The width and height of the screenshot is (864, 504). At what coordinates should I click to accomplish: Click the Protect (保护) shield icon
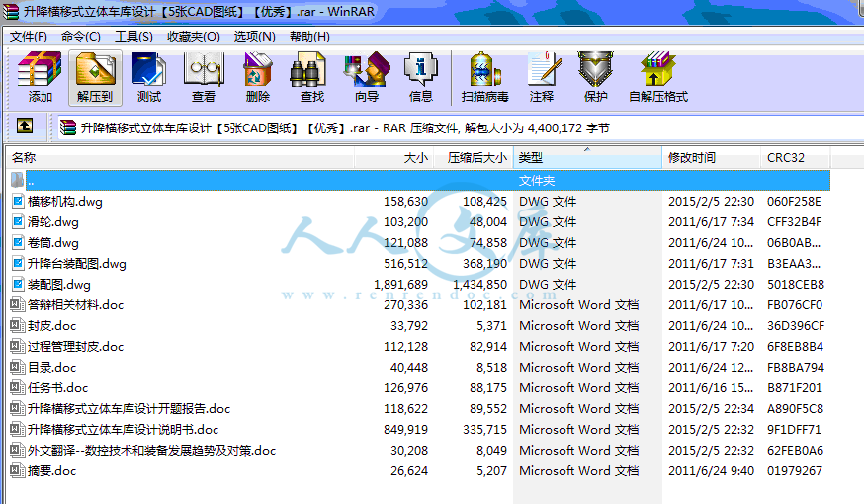(595, 78)
